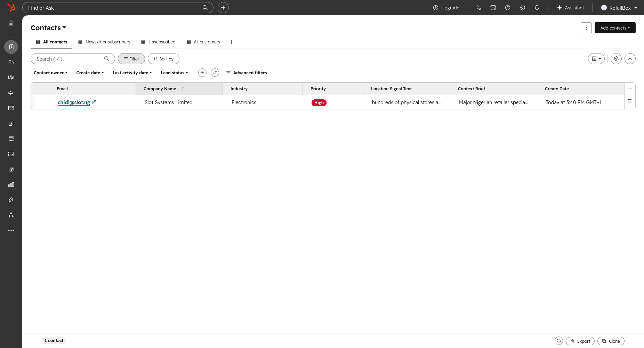The height and width of the screenshot is (348, 644).
Task: Expand the Contact owner filter
Action: 51,73
